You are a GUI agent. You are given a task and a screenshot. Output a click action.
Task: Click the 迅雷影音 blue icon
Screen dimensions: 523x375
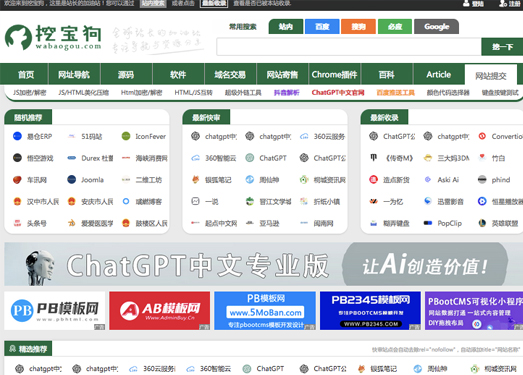pos(428,201)
